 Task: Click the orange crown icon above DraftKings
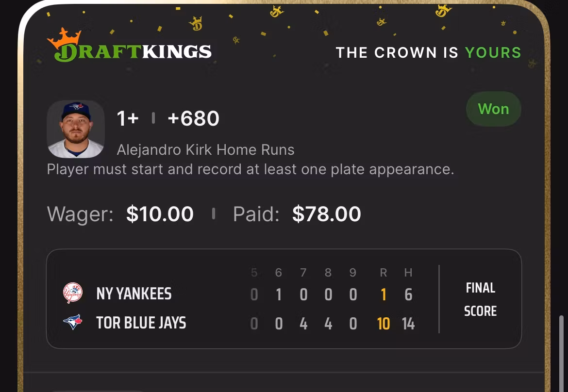click(64, 37)
